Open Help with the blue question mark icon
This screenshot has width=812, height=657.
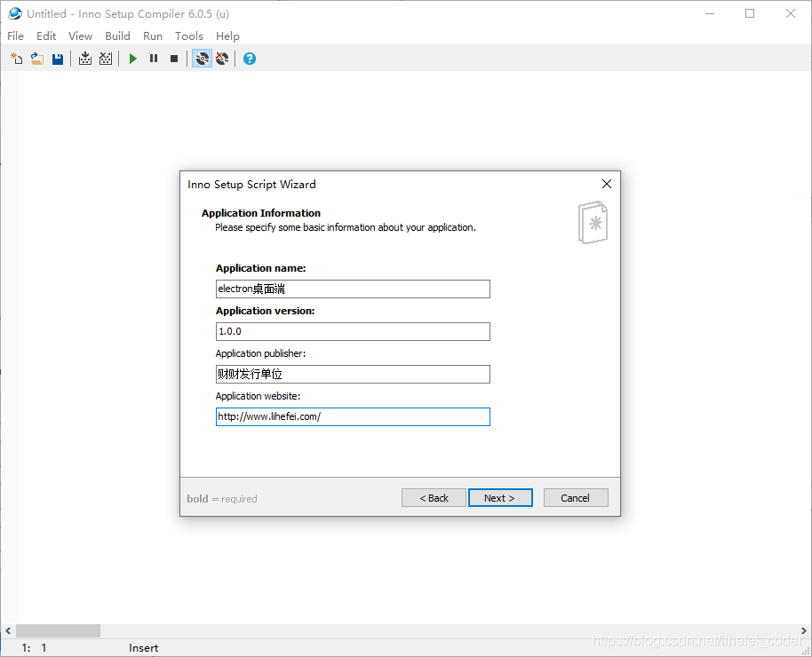coord(250,59)
